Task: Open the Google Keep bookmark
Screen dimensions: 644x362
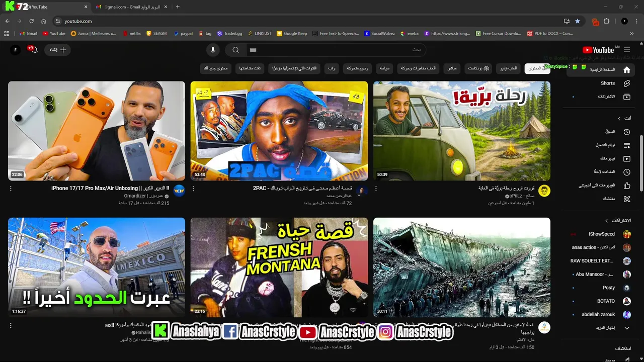Action: (x=291, y=33)
